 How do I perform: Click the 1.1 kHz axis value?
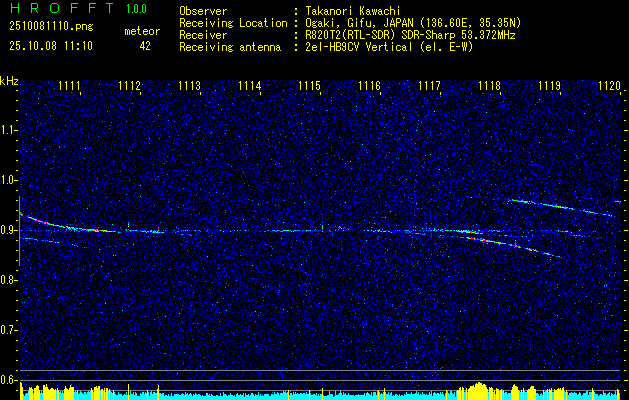pyautogui.click(x=9, y=130)
